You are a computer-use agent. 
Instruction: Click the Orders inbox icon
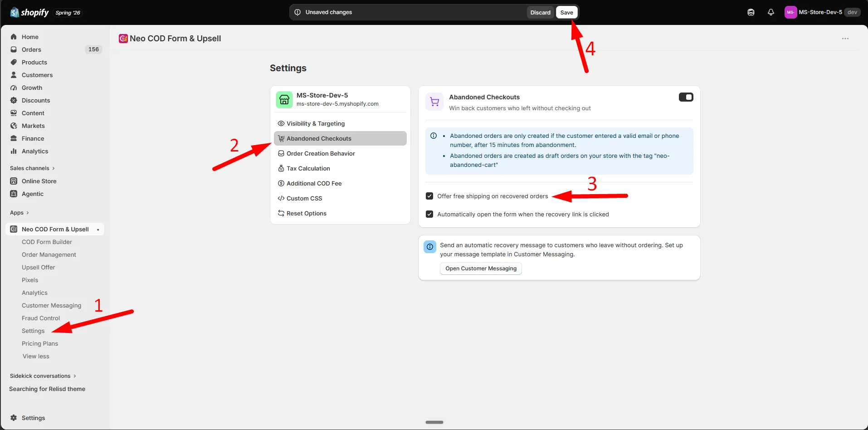(x=14, y=49)
